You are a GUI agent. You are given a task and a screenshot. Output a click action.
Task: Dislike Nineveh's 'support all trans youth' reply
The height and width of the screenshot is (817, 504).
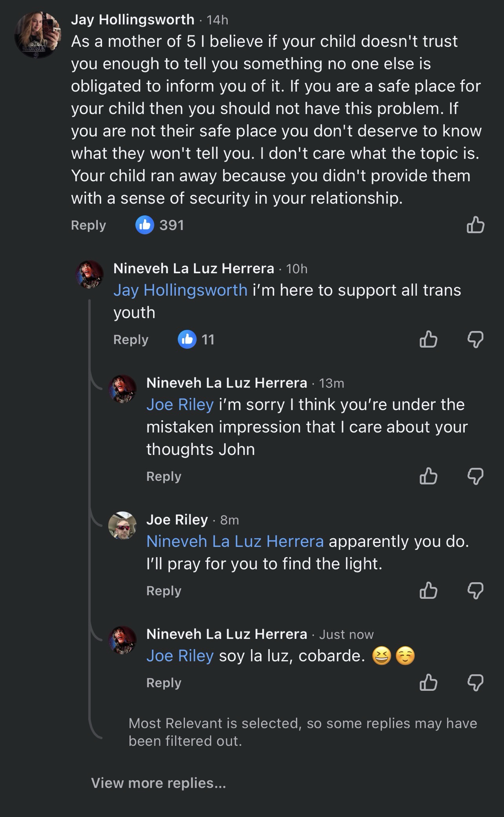coord(475,339)
